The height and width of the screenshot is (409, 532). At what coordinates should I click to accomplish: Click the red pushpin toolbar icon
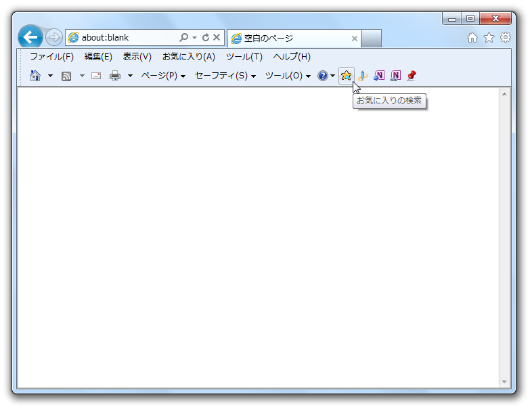click(412, 76)
